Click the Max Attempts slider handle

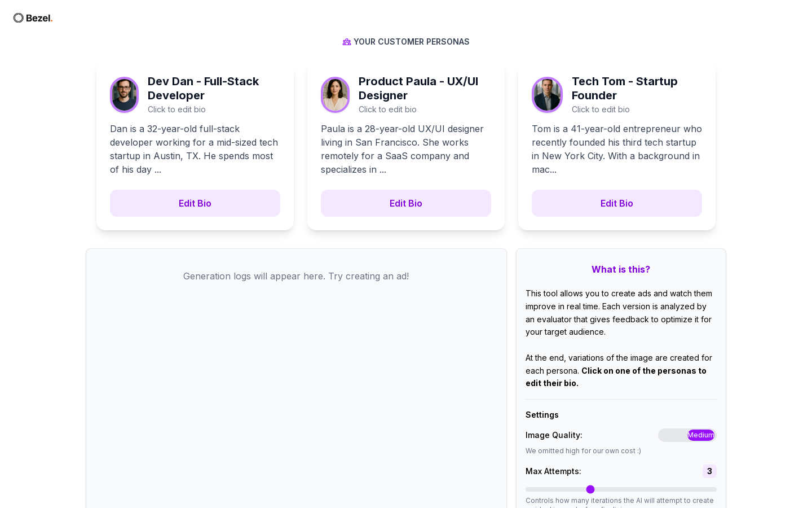coord(590,489)
